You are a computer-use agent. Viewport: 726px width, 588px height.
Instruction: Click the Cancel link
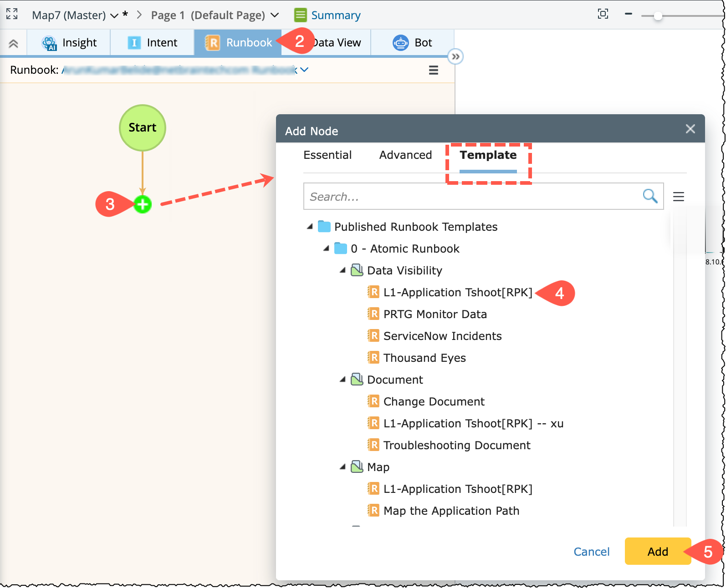[591, 552]
